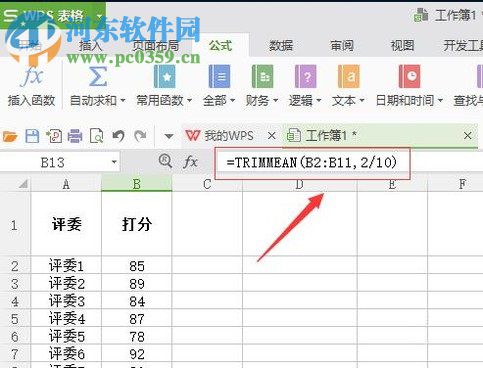The width and height of the screenshot is (483, 368).
Task: Select the score cell with 78
Action: [x=137, y=336]
